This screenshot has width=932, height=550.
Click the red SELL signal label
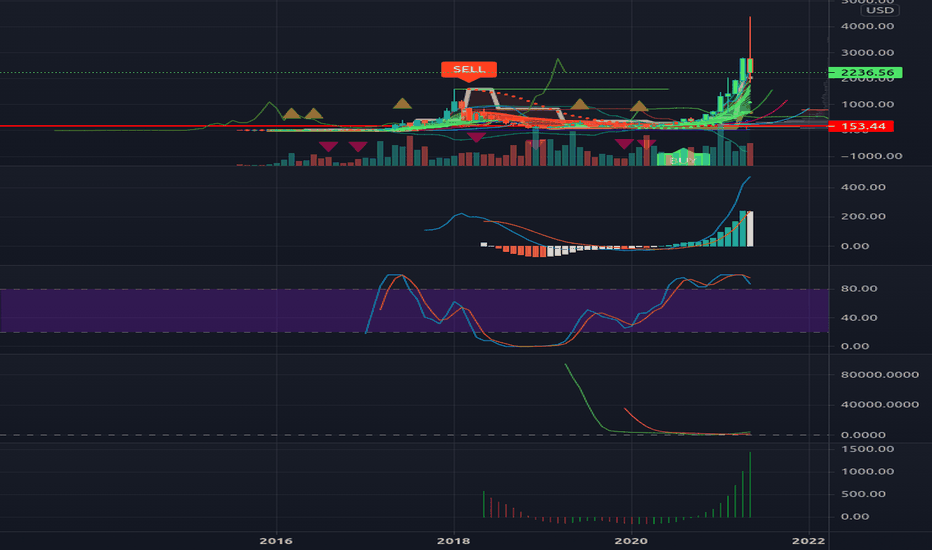point(469,70)
